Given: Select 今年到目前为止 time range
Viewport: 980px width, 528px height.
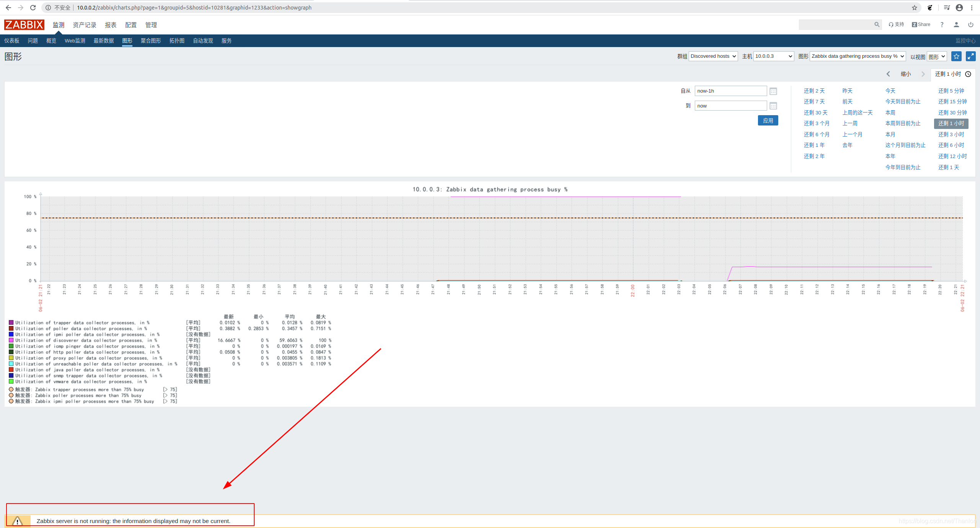Looking at the screenshot, I should [903, 168].
